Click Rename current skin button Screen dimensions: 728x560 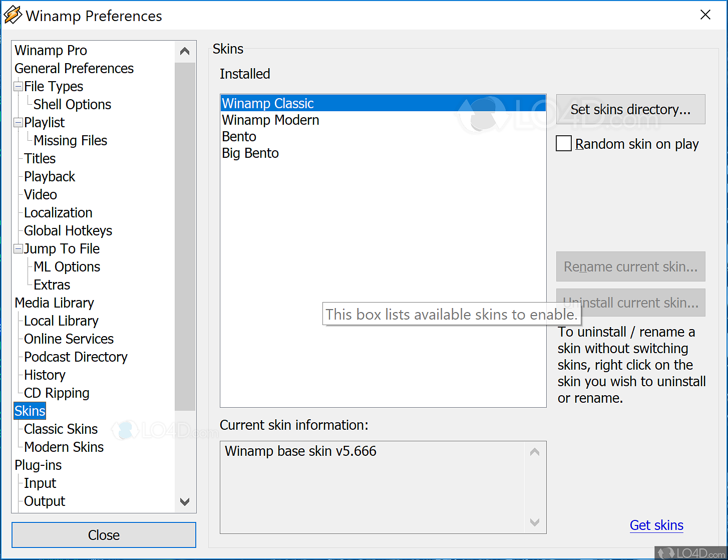pos(630,266)
